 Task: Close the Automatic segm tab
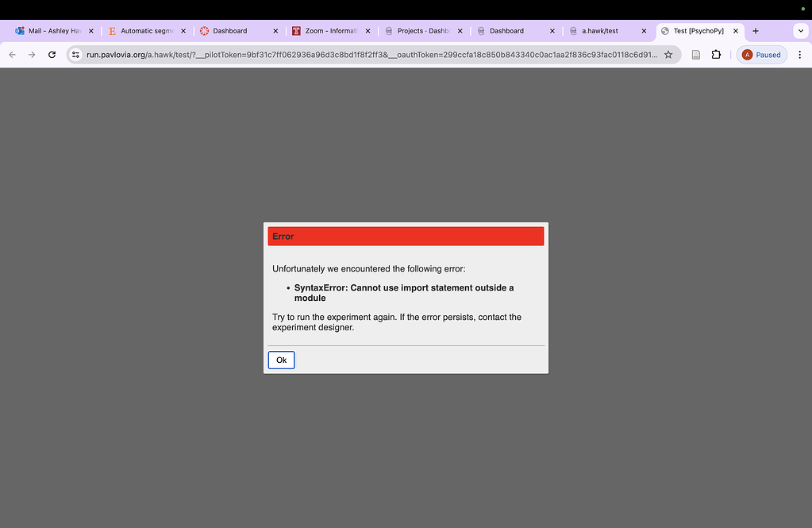pyautogui.click(x=183, y=31)
